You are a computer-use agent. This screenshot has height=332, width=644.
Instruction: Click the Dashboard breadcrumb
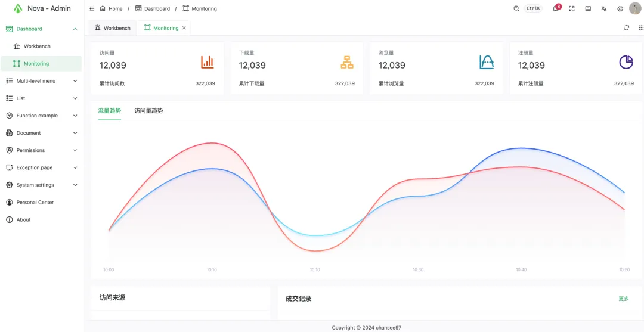click(x=153, y=8)
